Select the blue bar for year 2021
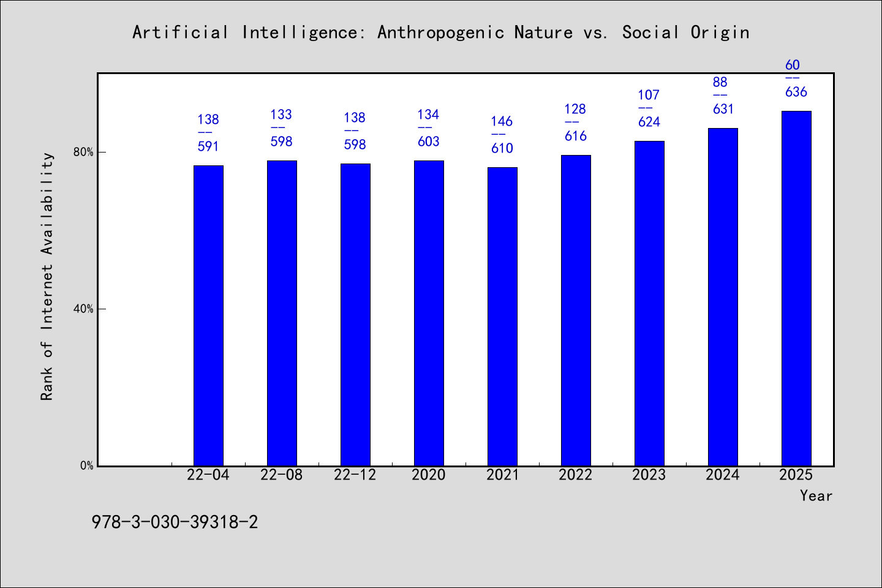The width and height of the screenshot is (882, 588). coord(502,317)
